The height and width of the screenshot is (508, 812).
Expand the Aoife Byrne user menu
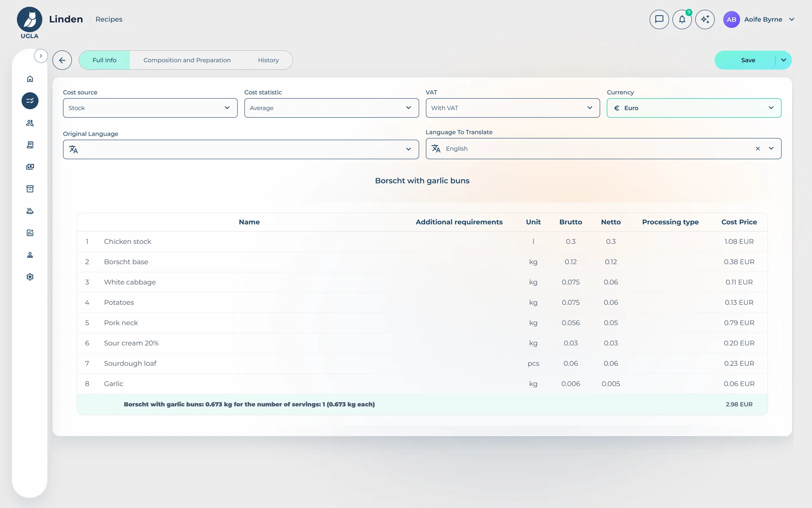click(792, 19)
